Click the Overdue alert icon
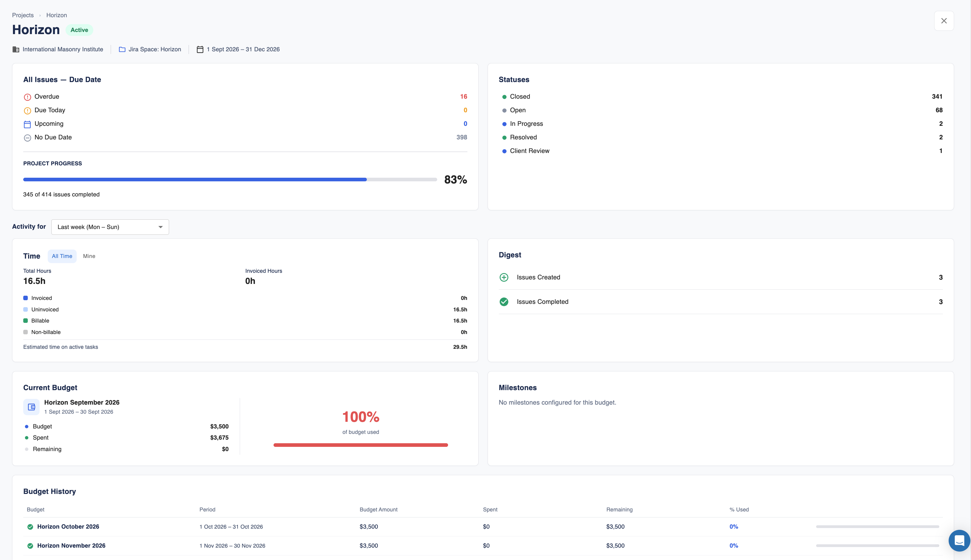 pos(27,97)
